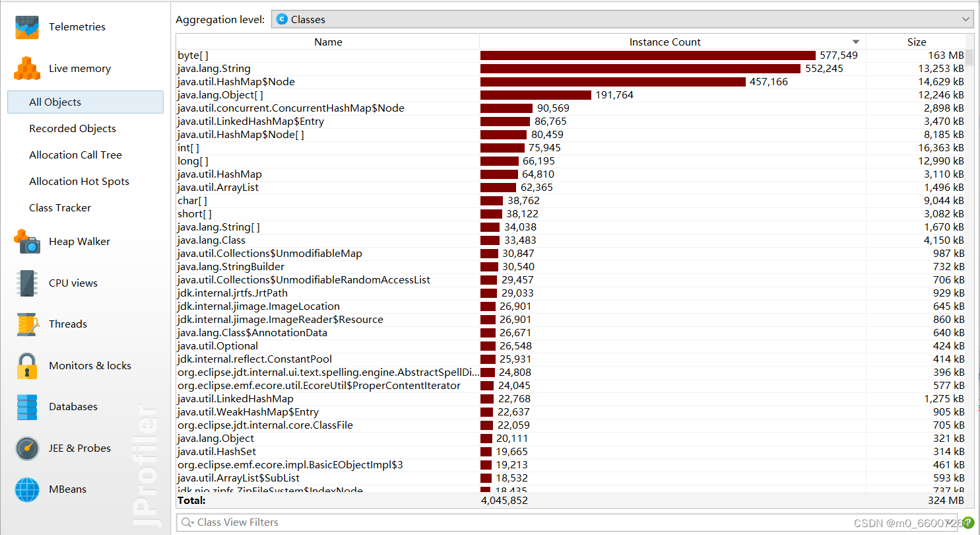Select the jdk.internal.reflect.ConstantPool row
The height and width of the screenshot is (535, 980).
572,359
